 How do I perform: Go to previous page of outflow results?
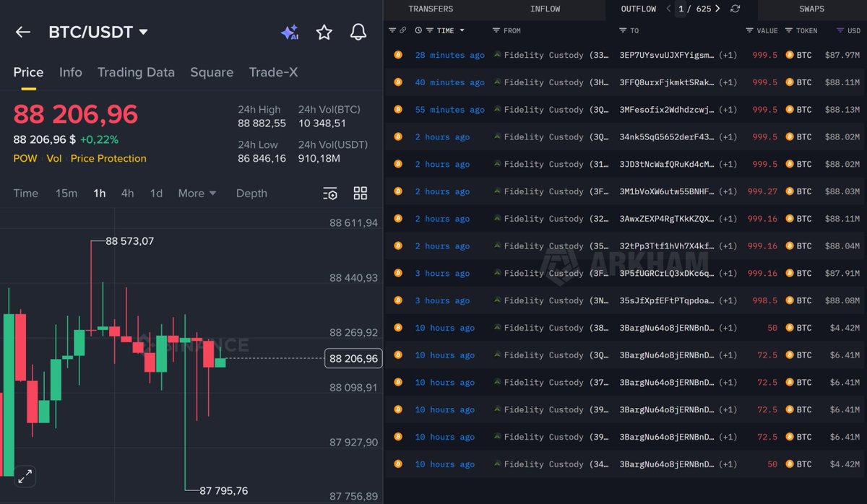(668, 9)
